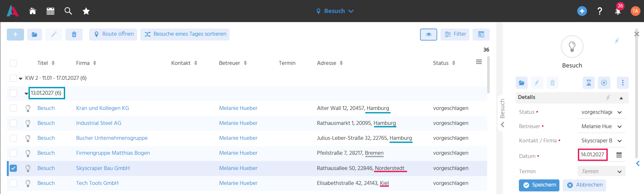Click the blue plus quick-add icon
Viewport: 644px width, 194px height.
[x=582, y=11]
